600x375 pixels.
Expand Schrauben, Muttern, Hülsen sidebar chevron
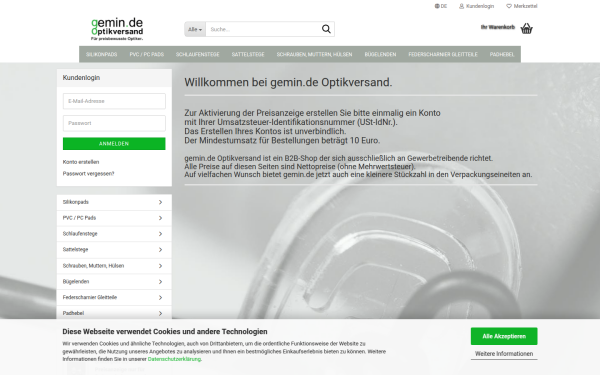pyautogui.click(x=160, y=266)
